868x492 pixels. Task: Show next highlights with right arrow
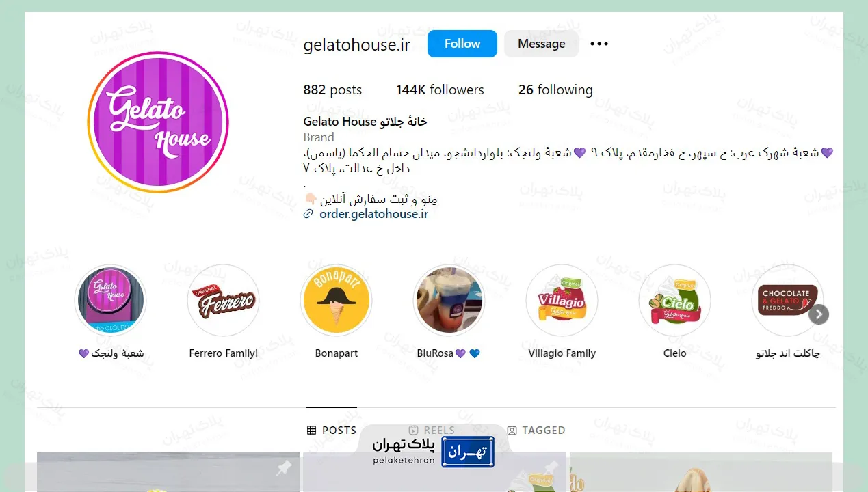point(819,314)
